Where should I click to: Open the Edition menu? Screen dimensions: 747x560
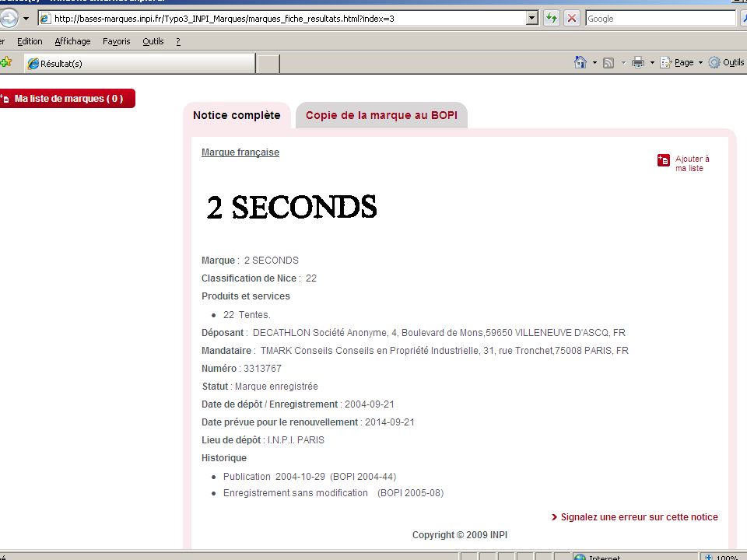[x=30, y=41]
